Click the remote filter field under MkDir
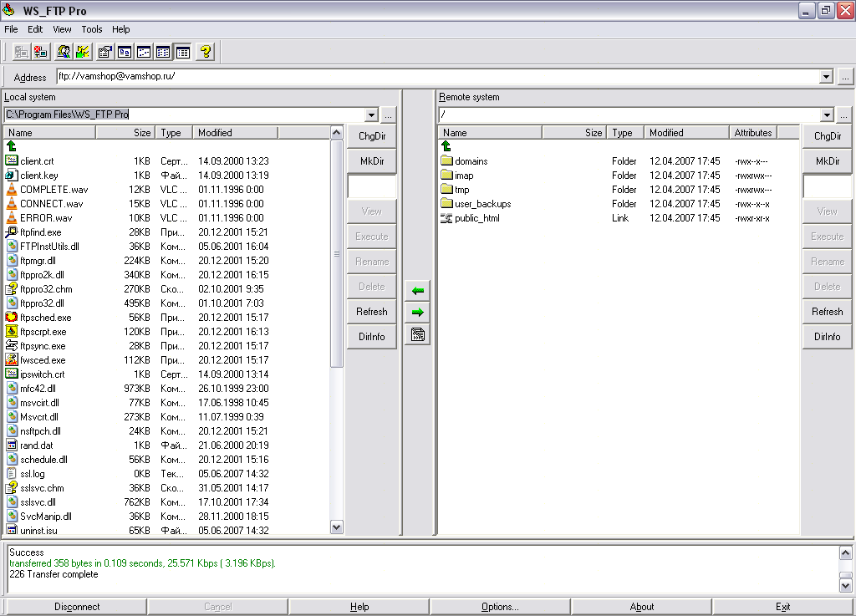Screen dimensions: 856x616 (x=827, y=186)
